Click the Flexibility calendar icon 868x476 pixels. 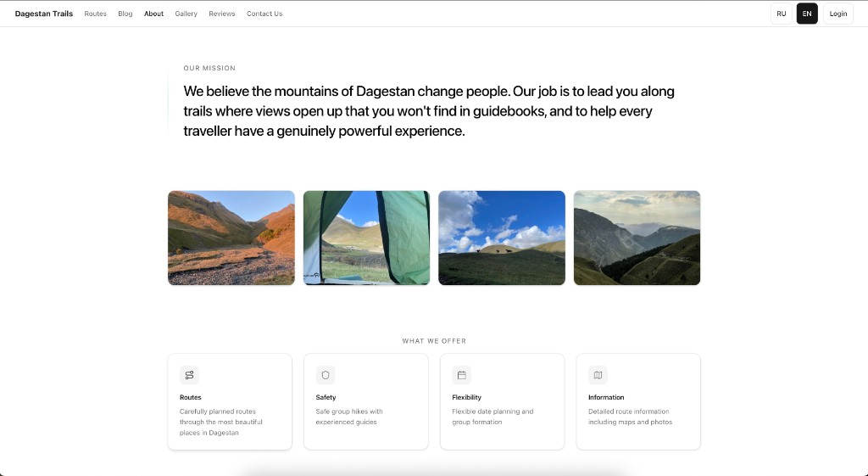(462, 375)
